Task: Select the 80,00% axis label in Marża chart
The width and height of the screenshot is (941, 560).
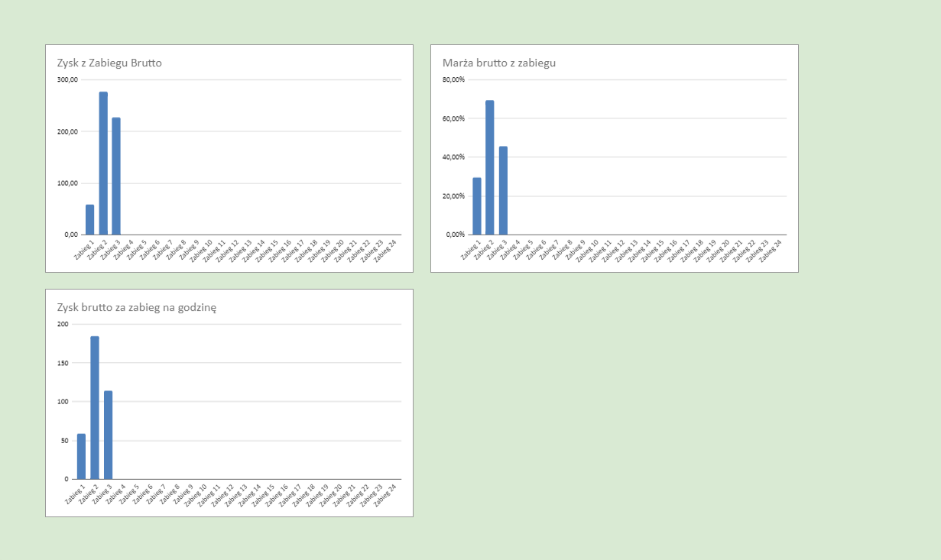Action: point(454,79)
